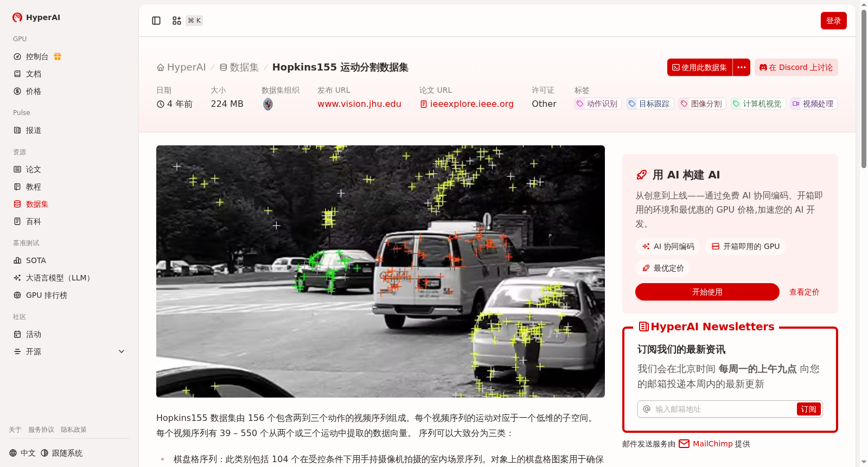Click the 视频处理 tag
The height and width of the screenshot is (467, 868).
(814, 104)
